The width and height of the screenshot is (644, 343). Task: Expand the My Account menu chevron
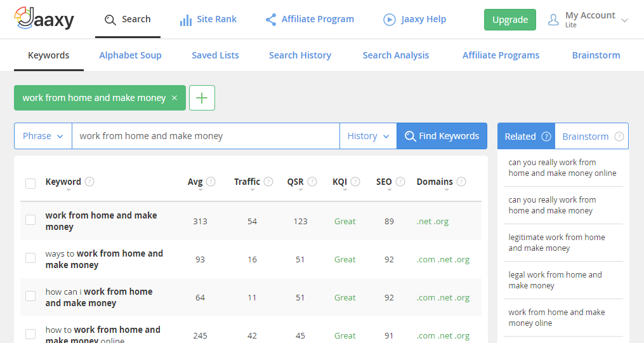[x=625, y=20]
